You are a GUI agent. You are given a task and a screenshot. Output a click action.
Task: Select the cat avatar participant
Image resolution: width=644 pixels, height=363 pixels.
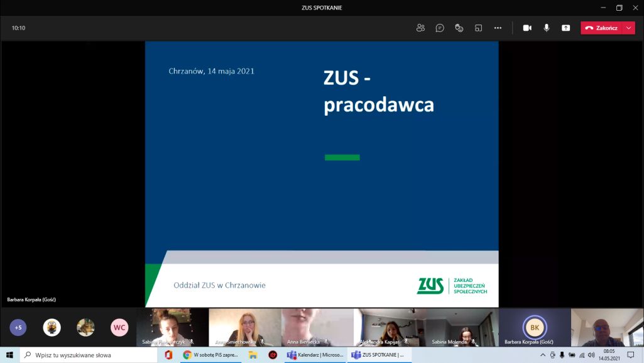coord(85,328)
